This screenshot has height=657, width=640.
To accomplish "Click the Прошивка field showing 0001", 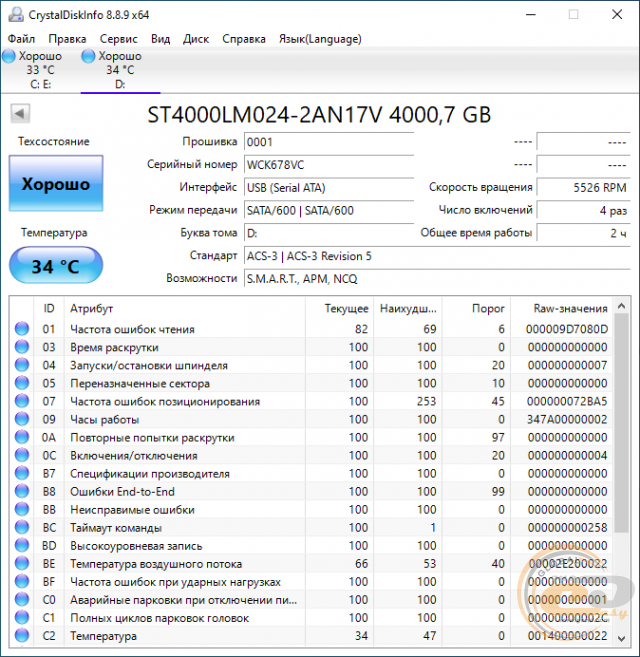I will [329, 142].
